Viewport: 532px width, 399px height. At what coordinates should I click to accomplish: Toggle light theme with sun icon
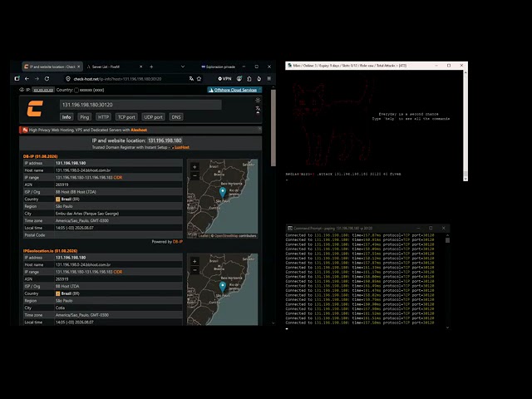(258, 101)
